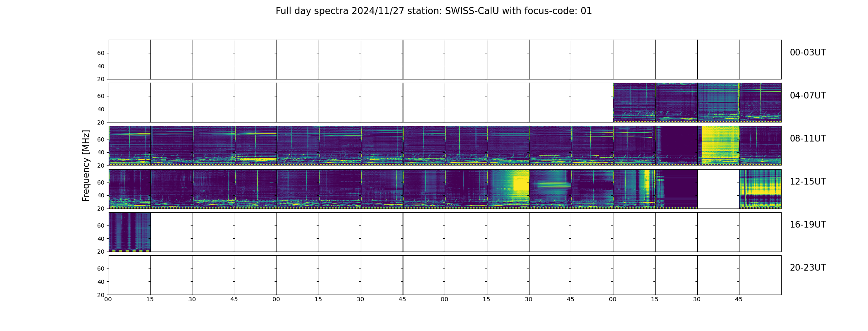The image size is (868, 331).
Task: Click the '40' tick of the 00-03UT row
Action: coord(100,66)
